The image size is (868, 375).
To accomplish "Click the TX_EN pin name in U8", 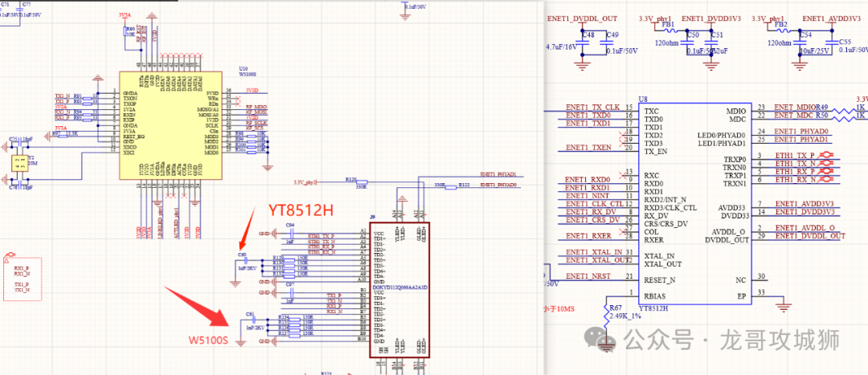I will (x=656, y=151).
